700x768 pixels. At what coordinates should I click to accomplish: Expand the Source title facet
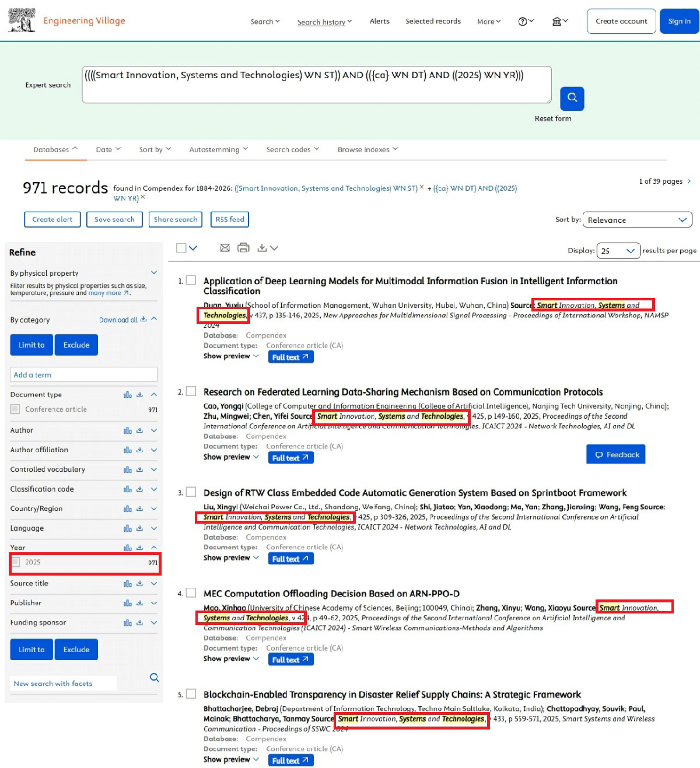(x=154, y=583)
